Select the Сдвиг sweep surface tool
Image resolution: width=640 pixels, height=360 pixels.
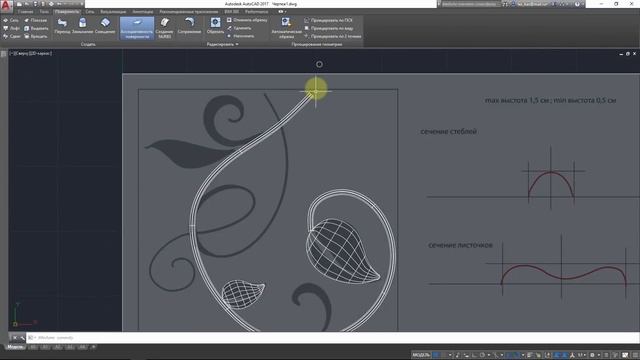coord(11,36)
